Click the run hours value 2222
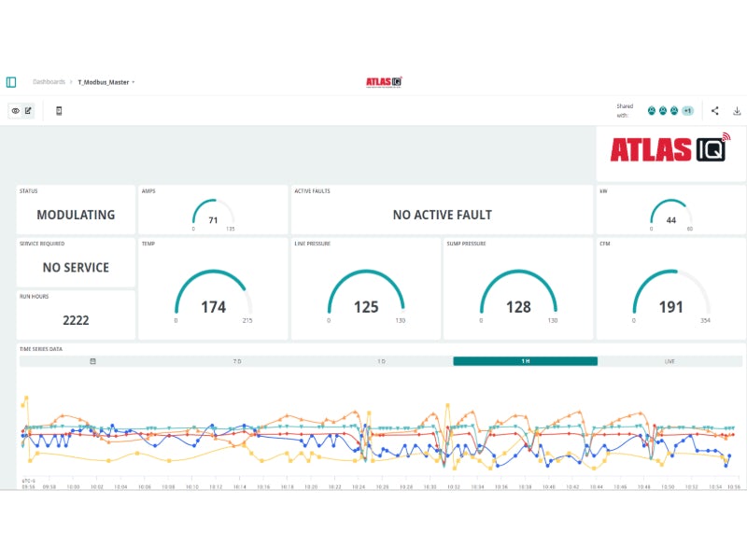The height and width of the screenshot is (560, 747). point(76,320)
